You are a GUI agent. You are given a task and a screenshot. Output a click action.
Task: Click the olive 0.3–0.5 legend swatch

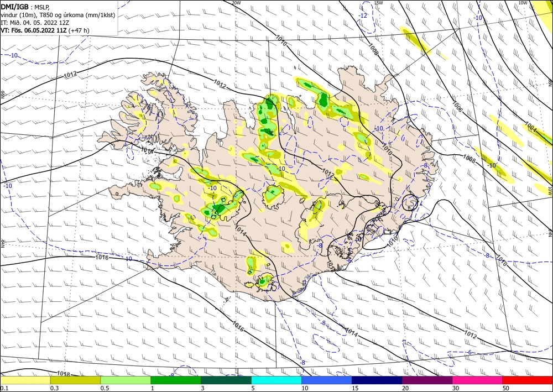point(75,380)
